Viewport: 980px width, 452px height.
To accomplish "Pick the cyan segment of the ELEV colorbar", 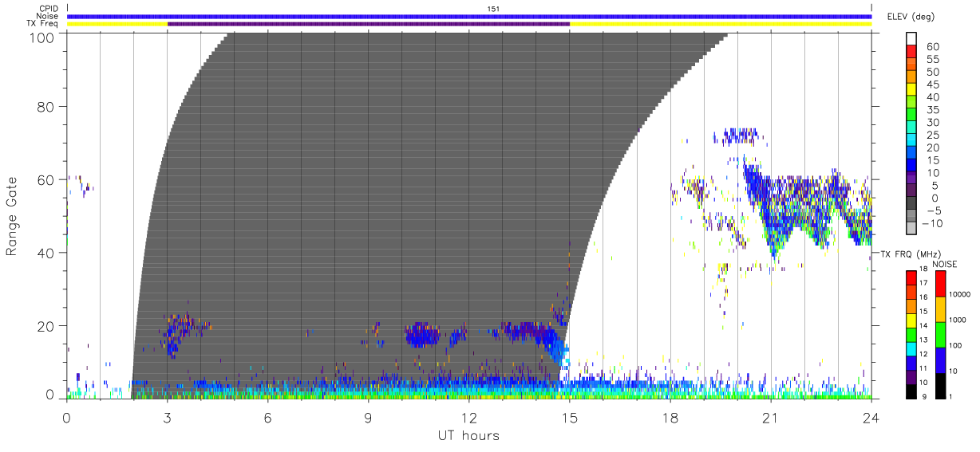I will 911,140.
